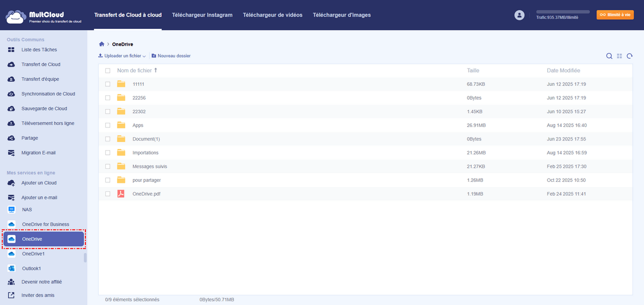Open the OneDrive.pdf file name
This screenshot has width=644, height=305.
tap(147, 194)
